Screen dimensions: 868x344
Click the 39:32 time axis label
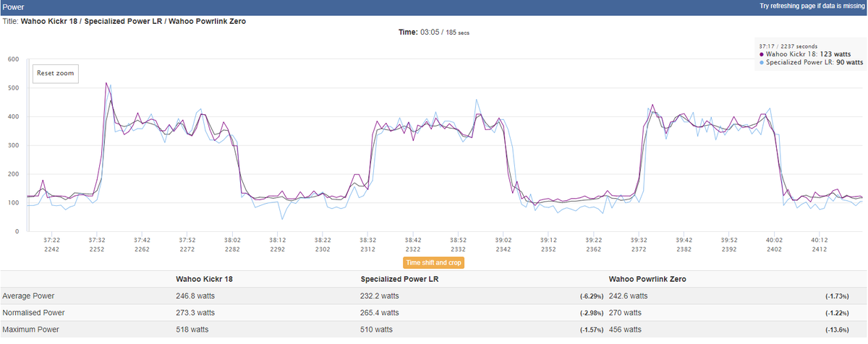(639, 239)
